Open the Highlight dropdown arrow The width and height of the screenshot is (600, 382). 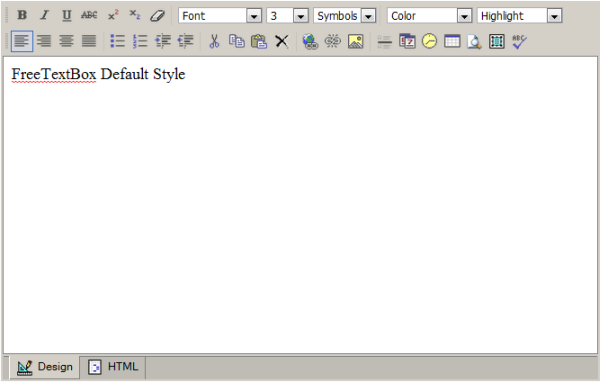554,16
